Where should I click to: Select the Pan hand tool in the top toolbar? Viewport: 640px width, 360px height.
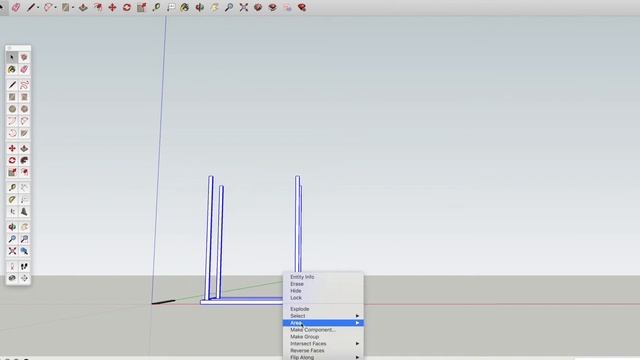coord(214,7)
